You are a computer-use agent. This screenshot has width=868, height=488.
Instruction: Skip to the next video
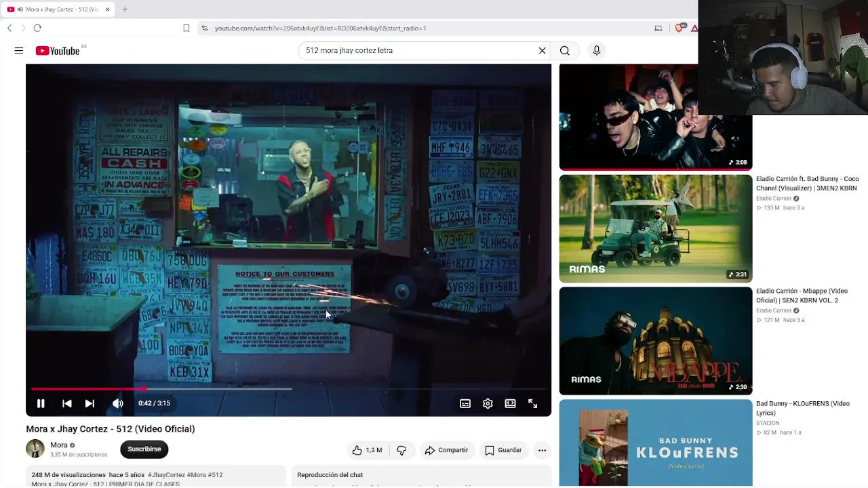pos(90,403)
